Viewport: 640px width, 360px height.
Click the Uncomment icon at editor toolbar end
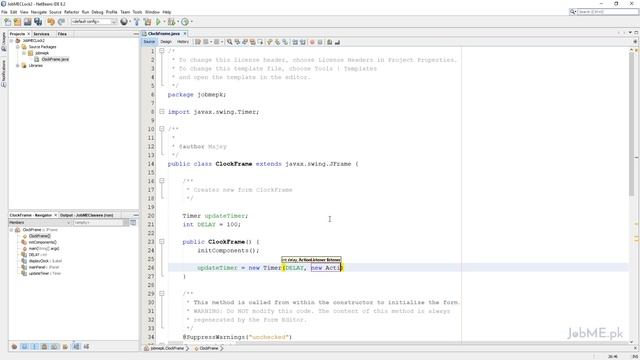337,42
